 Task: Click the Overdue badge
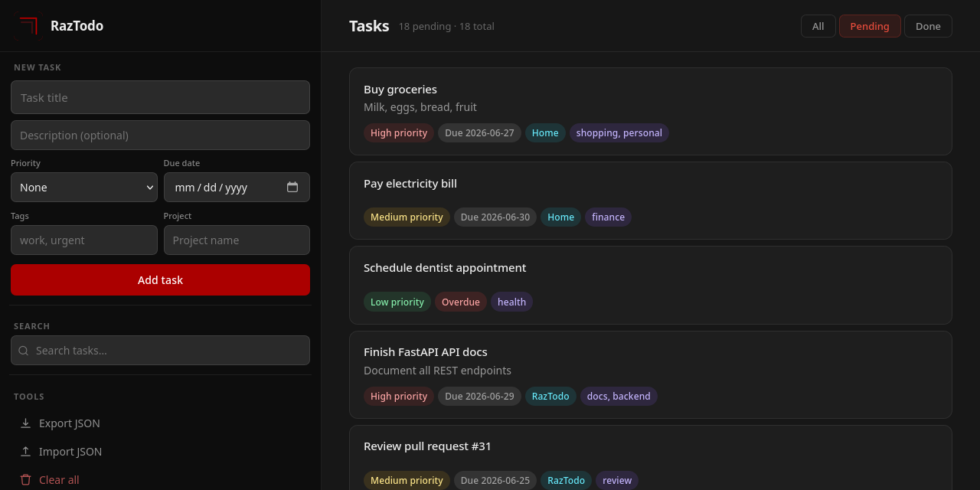point(461,302)
